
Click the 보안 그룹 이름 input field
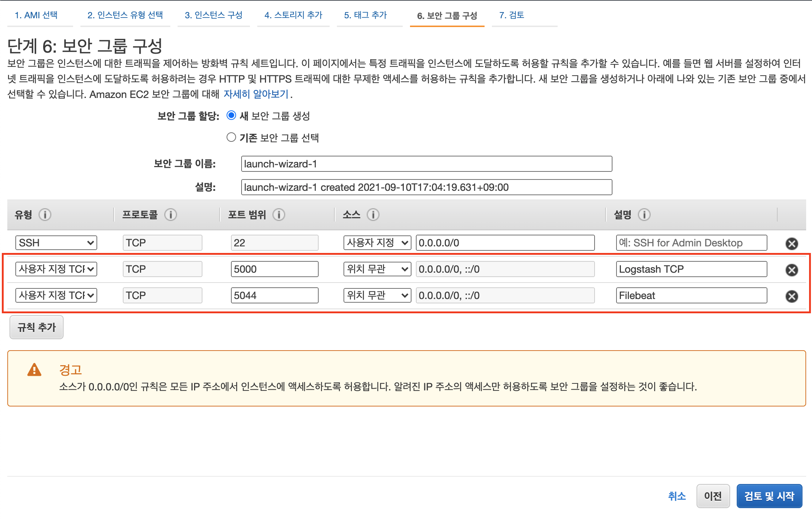click(x=426, y=164)
